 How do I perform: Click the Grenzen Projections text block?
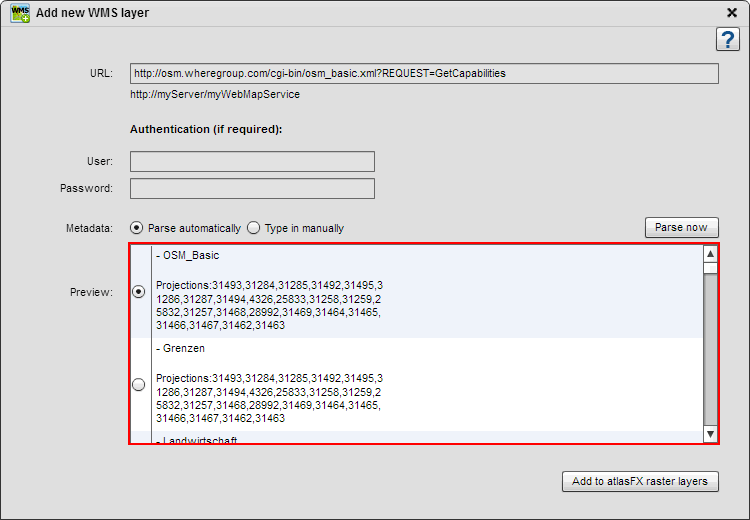click(269, 398)
